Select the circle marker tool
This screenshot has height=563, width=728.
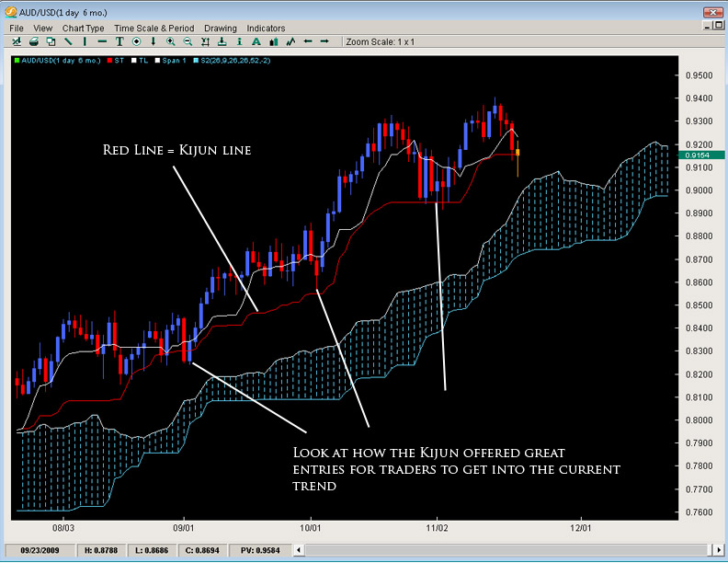tap(136, 41)
